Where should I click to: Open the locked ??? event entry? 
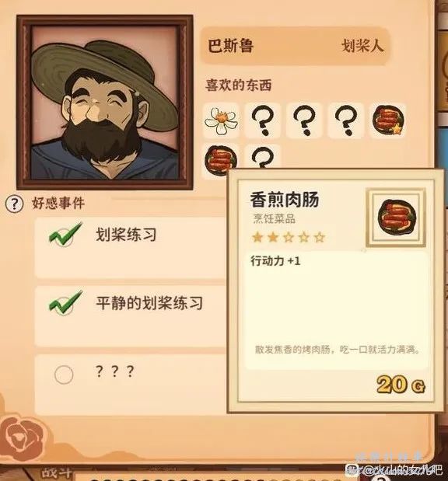point(131,385)
